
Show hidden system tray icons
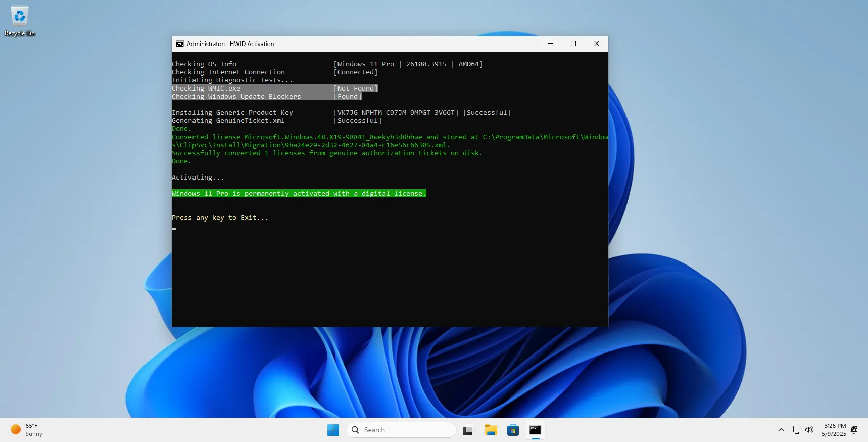(x=781, y=430)
